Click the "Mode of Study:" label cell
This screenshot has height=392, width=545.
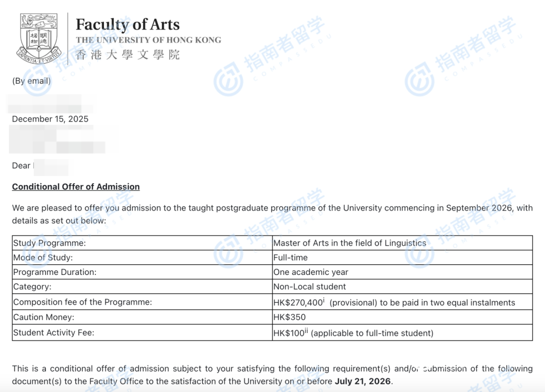[x=43, y=257]
